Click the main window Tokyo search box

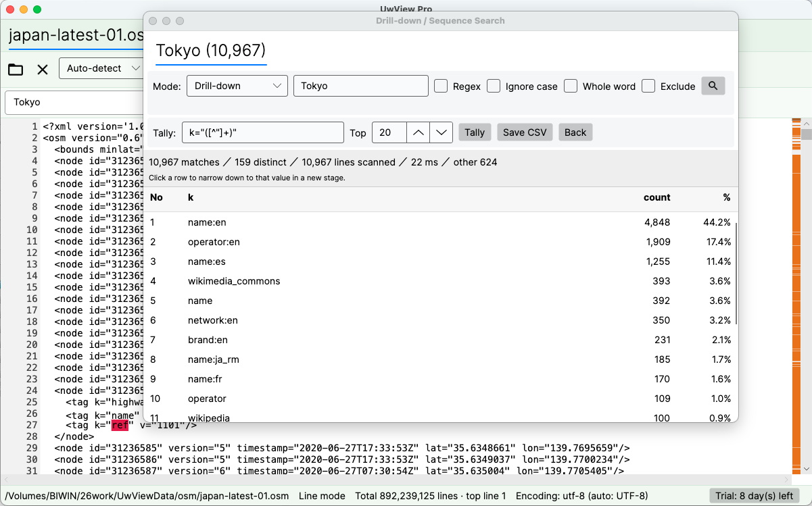click(x=74, y=102)
